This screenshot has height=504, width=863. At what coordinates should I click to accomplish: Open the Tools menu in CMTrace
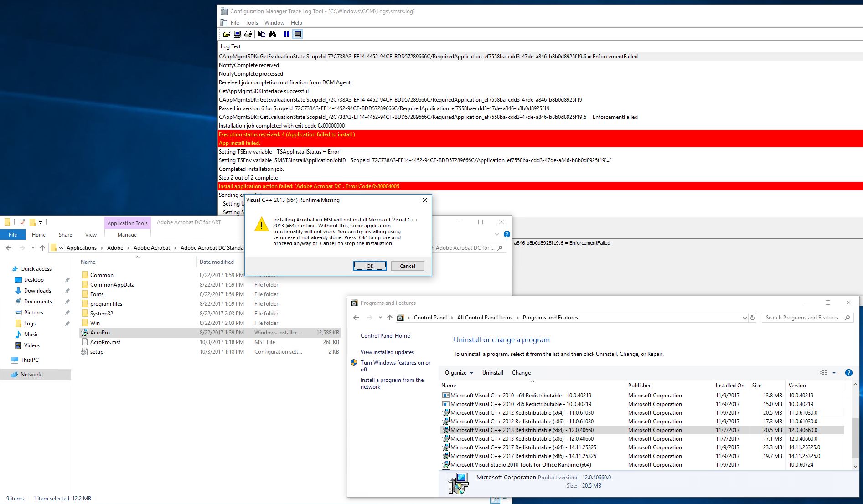pos(251,22)
